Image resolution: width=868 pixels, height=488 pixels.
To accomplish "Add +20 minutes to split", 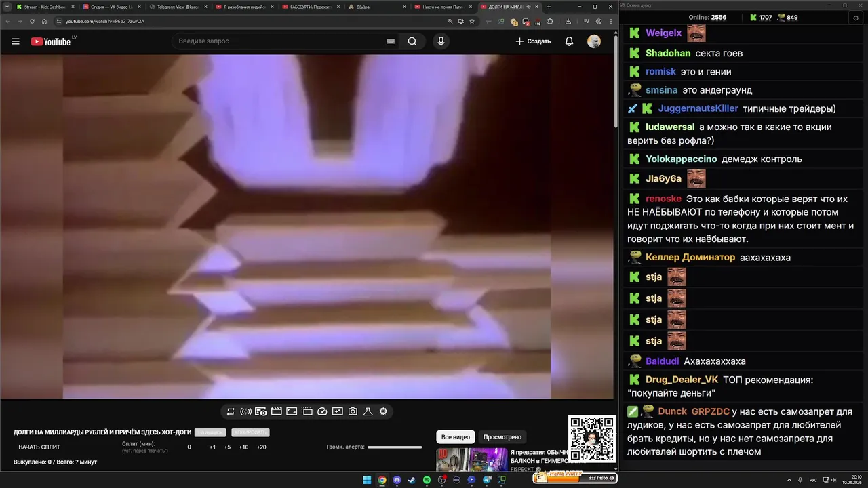I will [x=261, y=447].
